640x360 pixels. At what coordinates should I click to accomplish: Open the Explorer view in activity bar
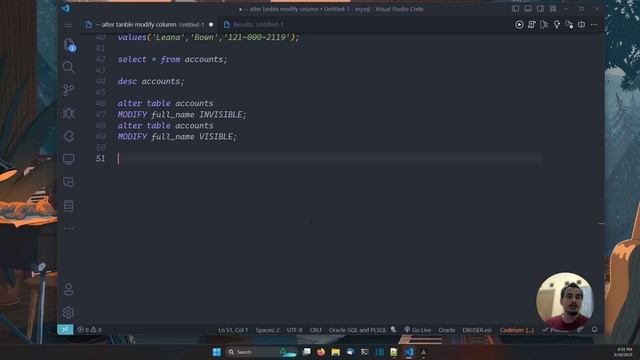click(69, 44)
